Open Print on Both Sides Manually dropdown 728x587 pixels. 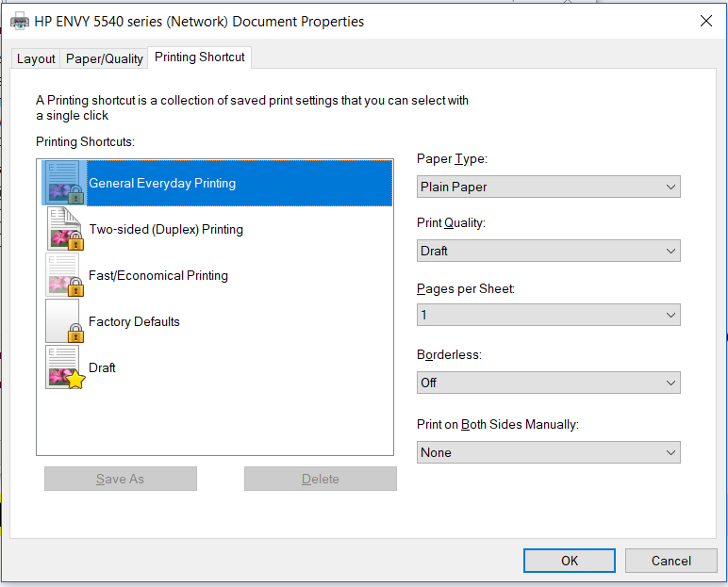point(548,452)
